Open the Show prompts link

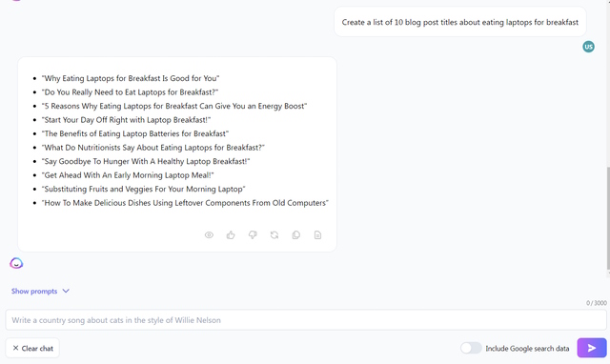point(34,292)
